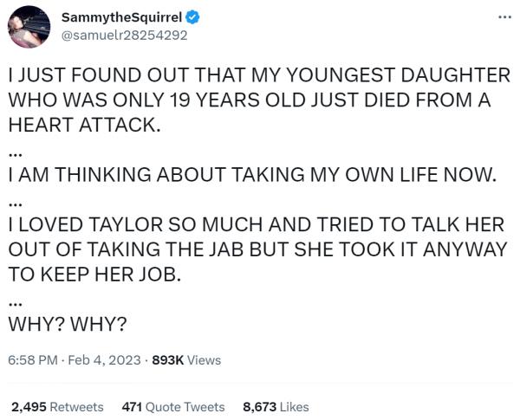The image size is (520, 420).
Task: Open SammytheSquirrel's profile picture
Action: 29,26
